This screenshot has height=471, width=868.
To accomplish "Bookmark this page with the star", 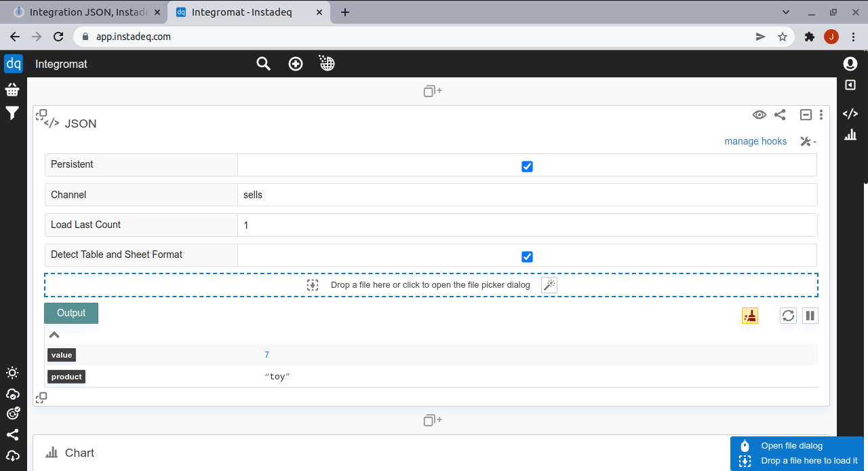I will tap(783, 37).
